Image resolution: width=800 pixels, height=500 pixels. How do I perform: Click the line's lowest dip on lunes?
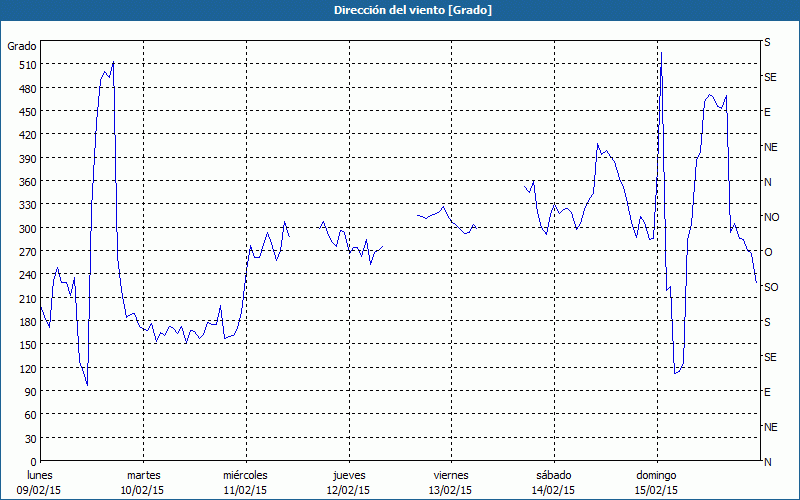pos(87,384)
